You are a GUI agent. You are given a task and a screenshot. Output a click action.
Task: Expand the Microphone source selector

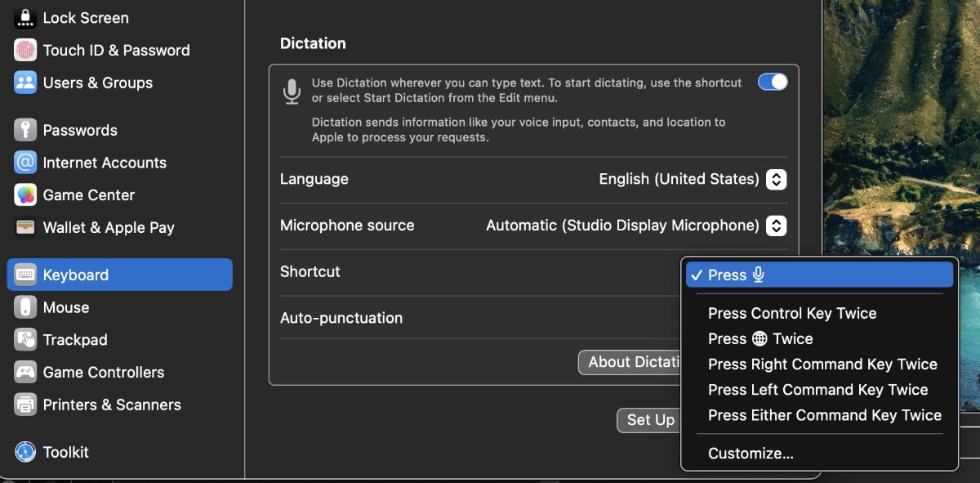pyautogui.click(x=776, y=226)
